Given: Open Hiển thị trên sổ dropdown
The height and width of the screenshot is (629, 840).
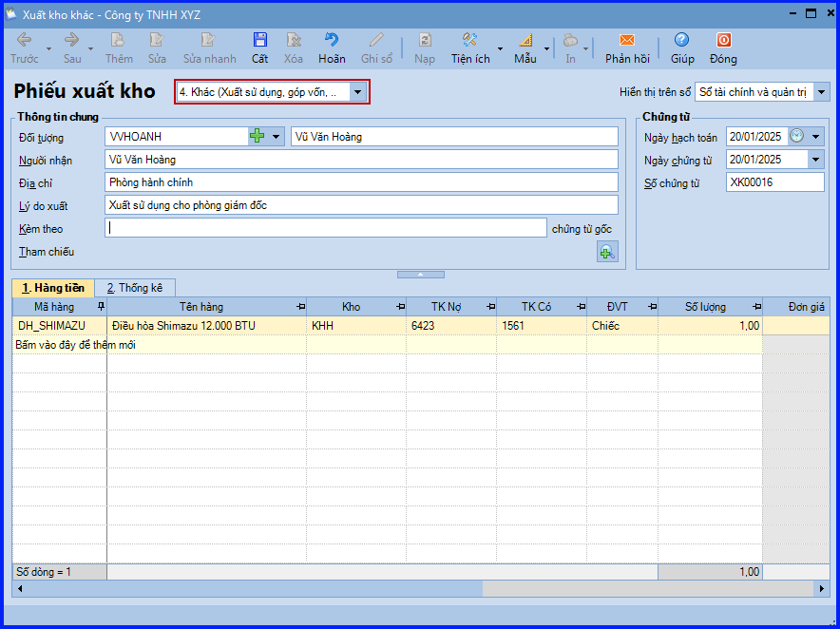Looking at the screenshot, I should click(x=821, y=92).
